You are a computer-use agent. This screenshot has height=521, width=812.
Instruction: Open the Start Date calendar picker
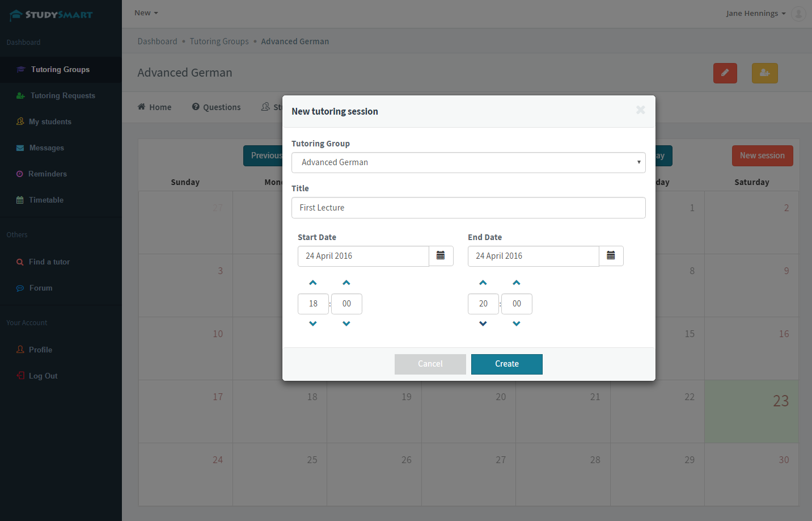(x=441, y=256)
